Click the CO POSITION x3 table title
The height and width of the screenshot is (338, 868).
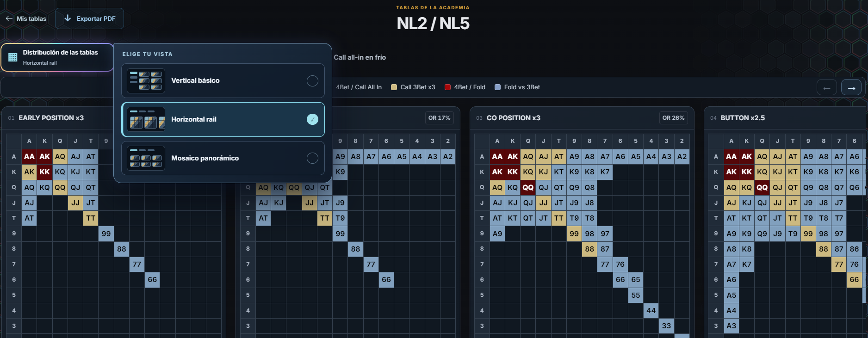tap(513, 118)
